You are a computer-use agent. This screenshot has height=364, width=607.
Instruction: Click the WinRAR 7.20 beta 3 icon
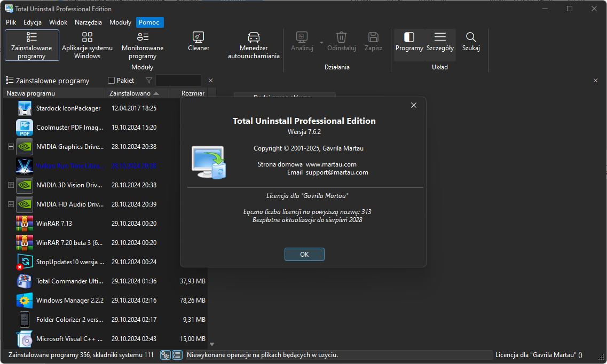[25, 242]
